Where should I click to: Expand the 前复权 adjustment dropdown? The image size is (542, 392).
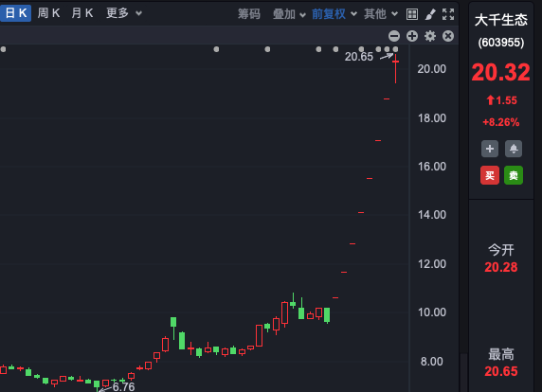334,14
